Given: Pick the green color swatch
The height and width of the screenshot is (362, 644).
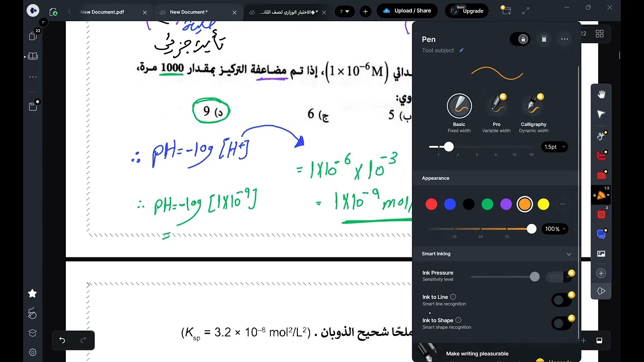Looking at the screenshot, I should pos(487,204).
